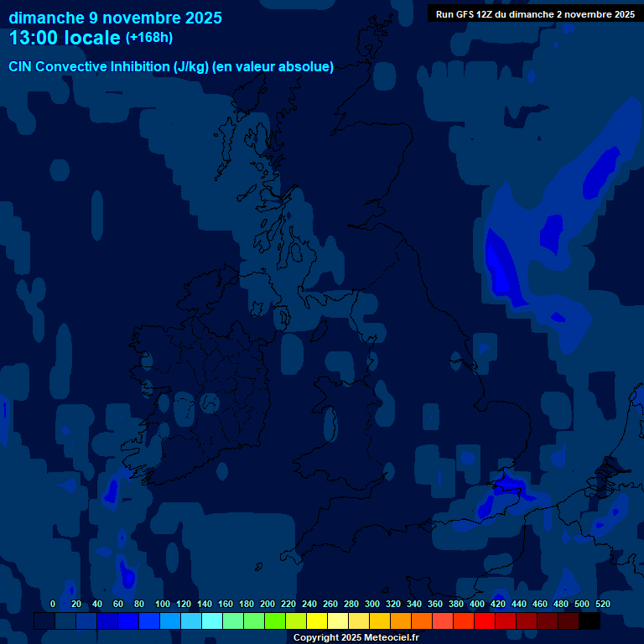Image resolution: width=644 pixels, height=644 pixels.
Task: Click the 'CIN Convective Inhibition (J/kg)' title
Action: (108, 66)
